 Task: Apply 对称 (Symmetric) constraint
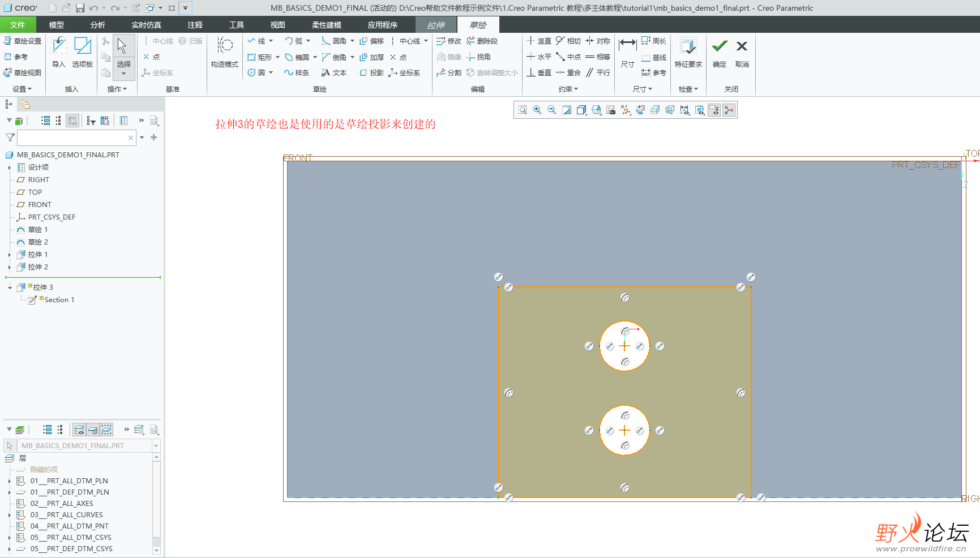598,41
